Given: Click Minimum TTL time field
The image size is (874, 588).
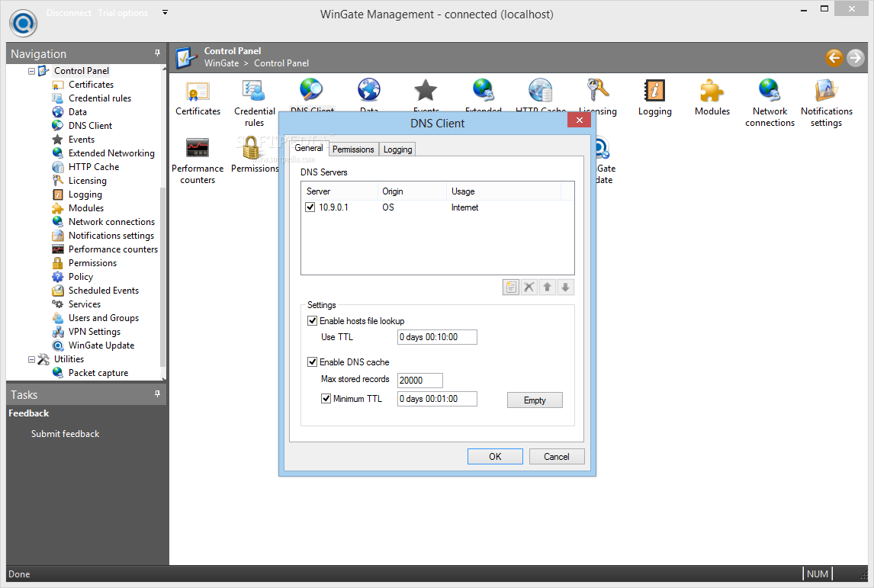Looking at the screenshot, I should [x=437, y=399].
